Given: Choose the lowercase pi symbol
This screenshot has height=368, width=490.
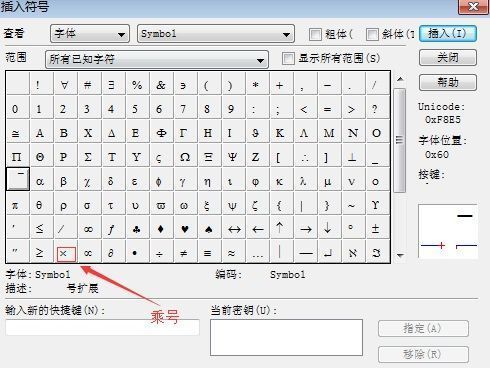Looking at the screenshot, I should [15, 205].
